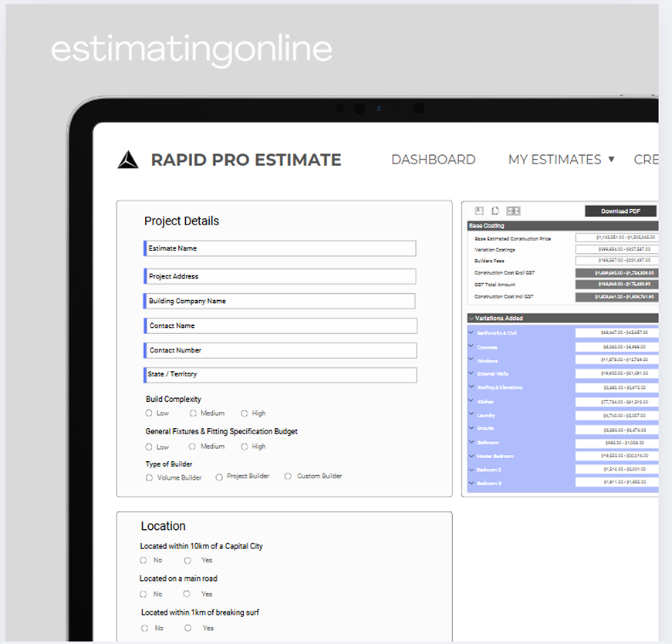Select Low for Build Complexity
The width and height of the screenshot is (672, 644).
coord(149,413)
